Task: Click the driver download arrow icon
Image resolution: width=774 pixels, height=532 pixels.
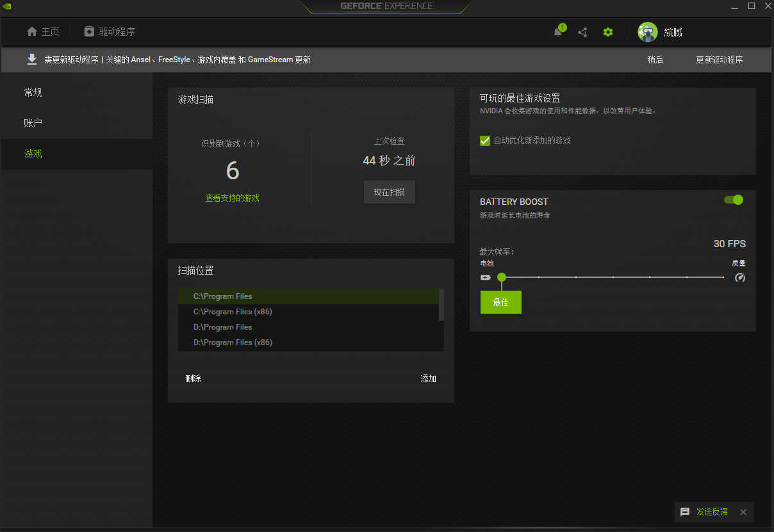Action: tap(32, 60)
